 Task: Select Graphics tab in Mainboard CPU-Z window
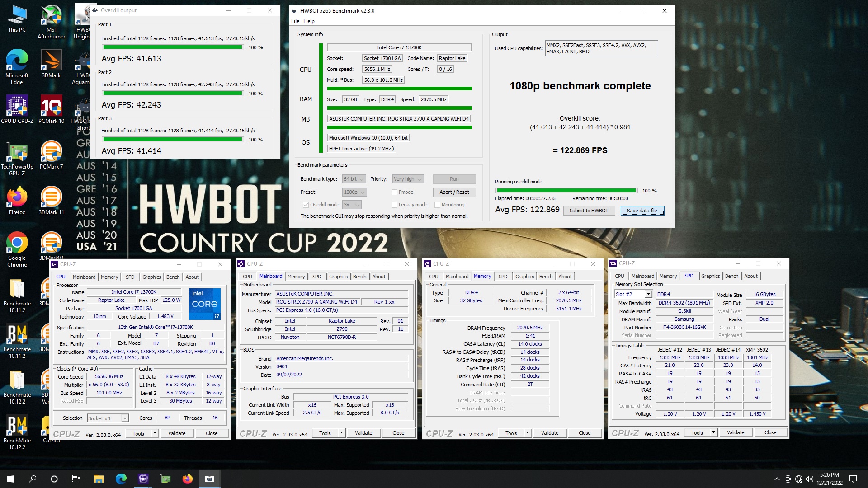point(339,277)
